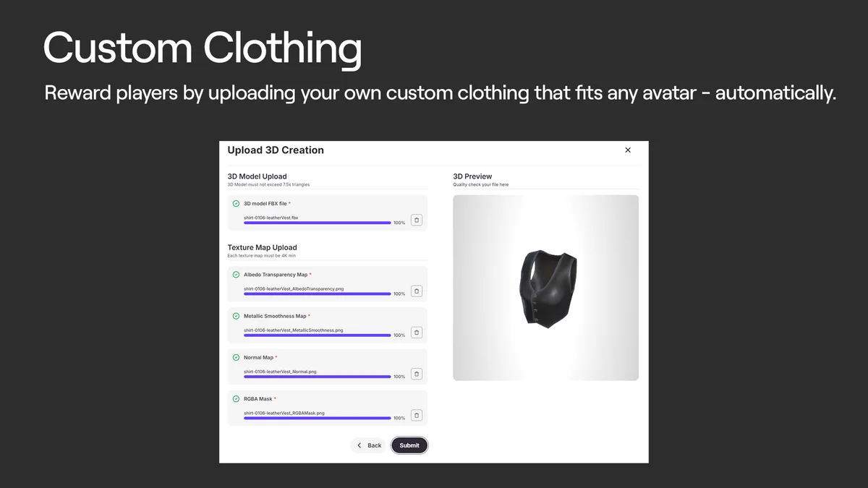Click the Normal Map success check icon

point(236,357)
